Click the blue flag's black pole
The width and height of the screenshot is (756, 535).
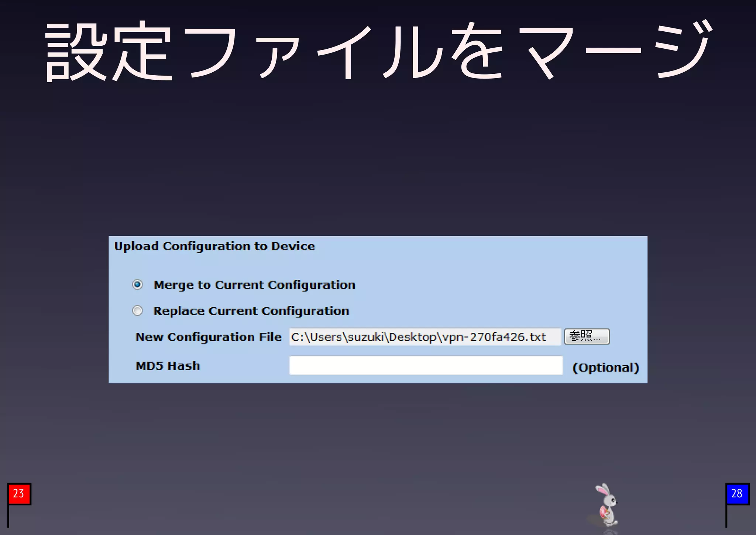pos(726,517)
